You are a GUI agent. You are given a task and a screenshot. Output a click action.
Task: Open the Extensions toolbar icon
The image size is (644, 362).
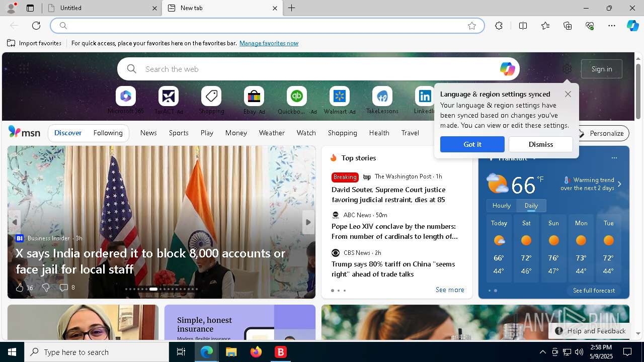click(x=499, y=26)
